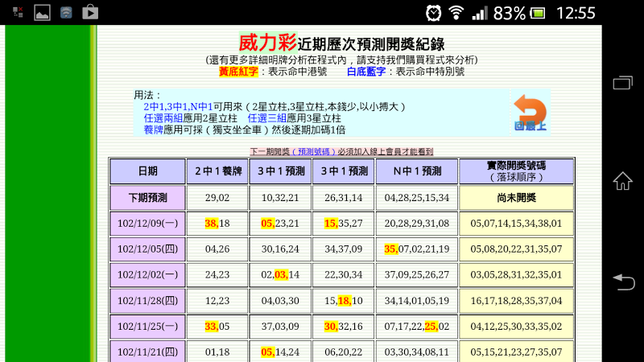This screenshot has width=644, height=362.
Task: Open the recent apps navigation button
Action: (622, 83)
